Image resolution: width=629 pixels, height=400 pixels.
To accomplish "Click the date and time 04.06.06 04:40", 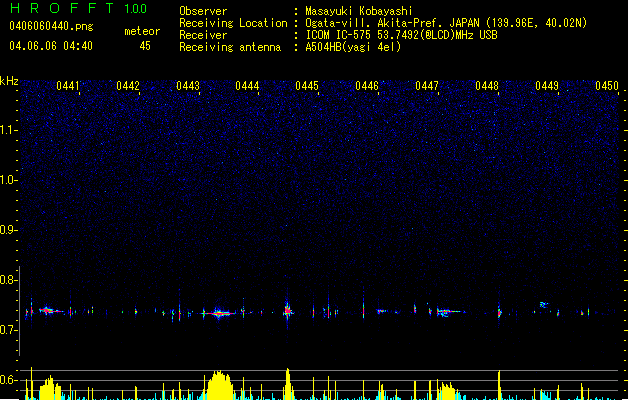I will point(51,46).
